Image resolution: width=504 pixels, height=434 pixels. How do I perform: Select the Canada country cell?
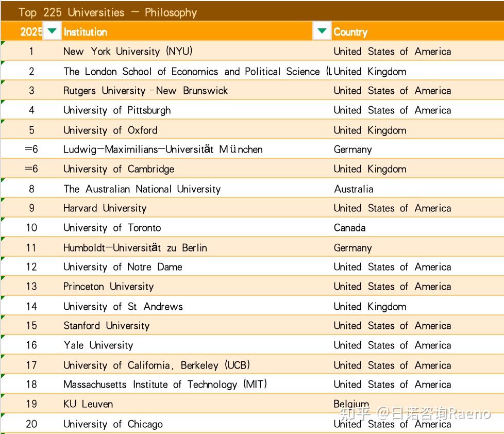pyautogui.click(x=350, y=228)
